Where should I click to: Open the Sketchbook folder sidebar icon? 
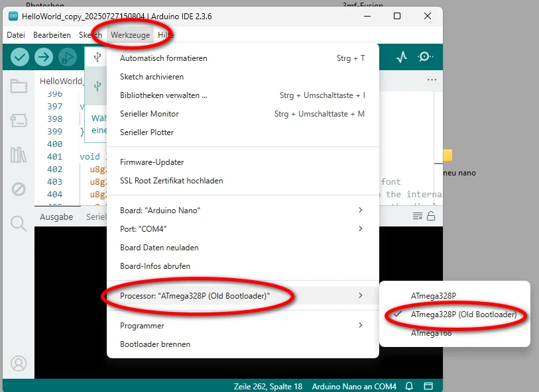(19, 86)
